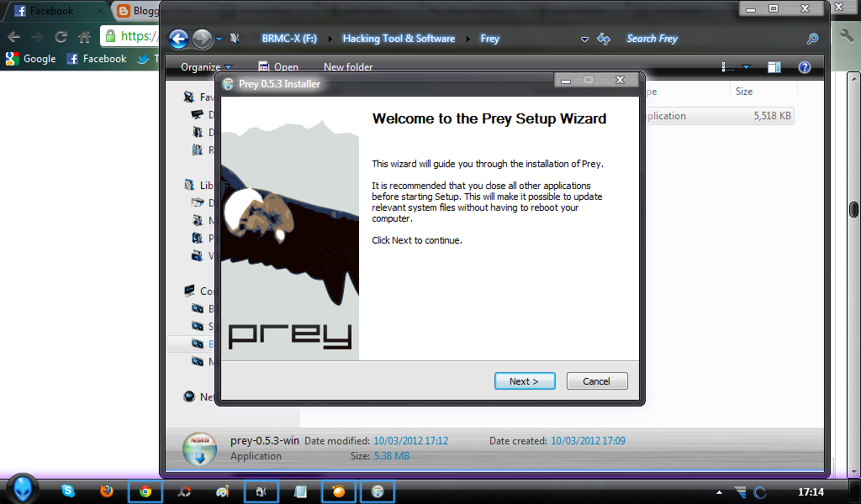The width and height of the screenshot is (861, 504).
Task: Open Chrome's wrench settings menu
Action: 847,35
